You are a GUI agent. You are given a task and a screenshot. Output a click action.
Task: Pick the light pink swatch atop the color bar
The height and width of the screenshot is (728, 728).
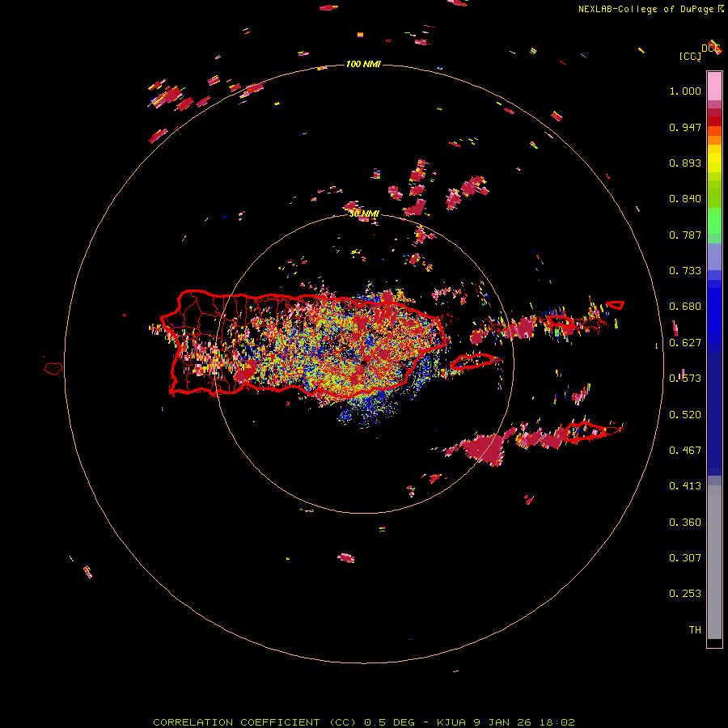click(x=714, y=86)
